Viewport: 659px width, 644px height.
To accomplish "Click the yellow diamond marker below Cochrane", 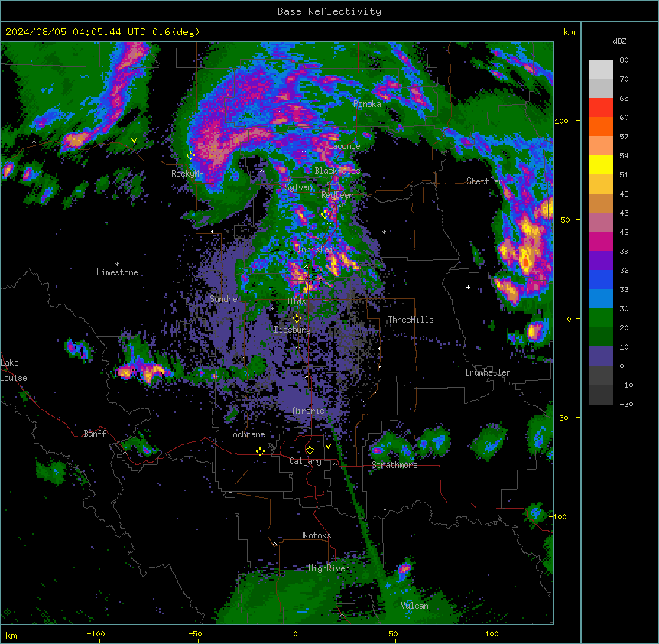I will point(260,451).
